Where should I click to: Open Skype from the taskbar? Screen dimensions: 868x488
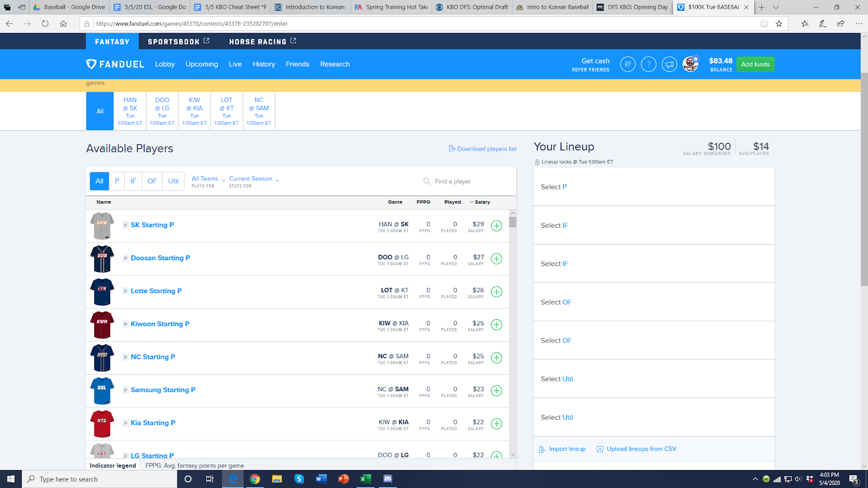tap(299, 479)
